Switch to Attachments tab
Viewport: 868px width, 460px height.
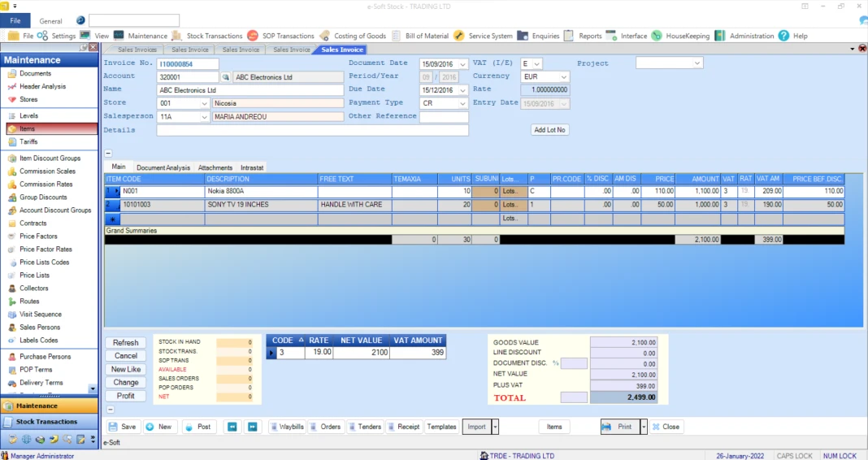pyautogui.click(x=215, y=167)
